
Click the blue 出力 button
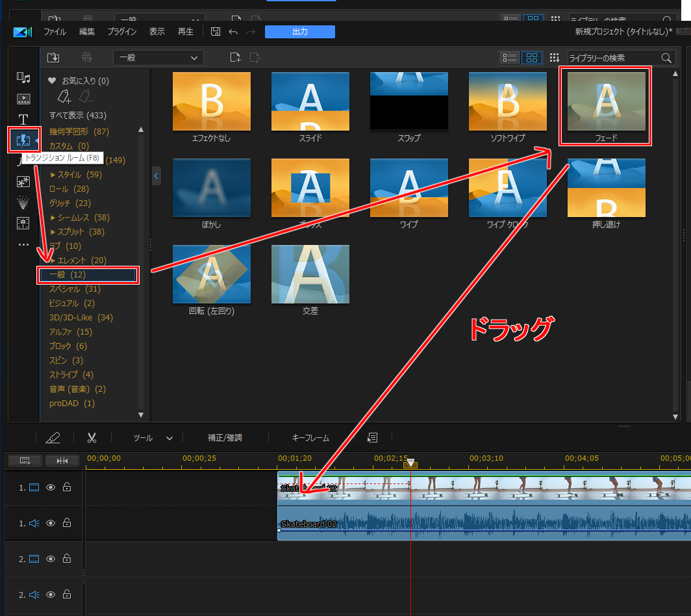click(299, 32)
